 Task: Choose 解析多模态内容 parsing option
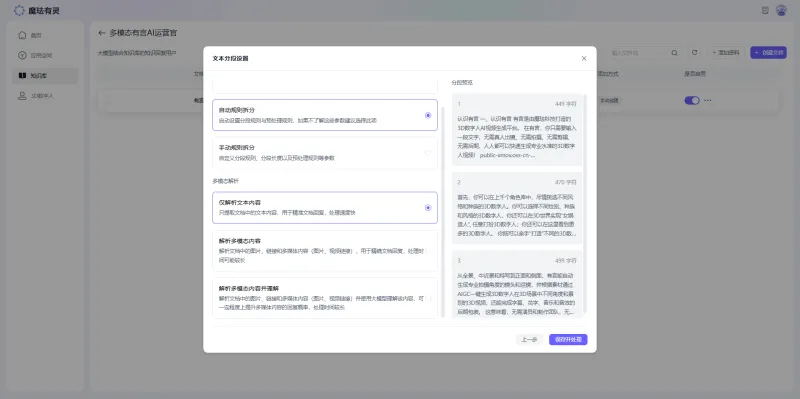coord(325,251)
